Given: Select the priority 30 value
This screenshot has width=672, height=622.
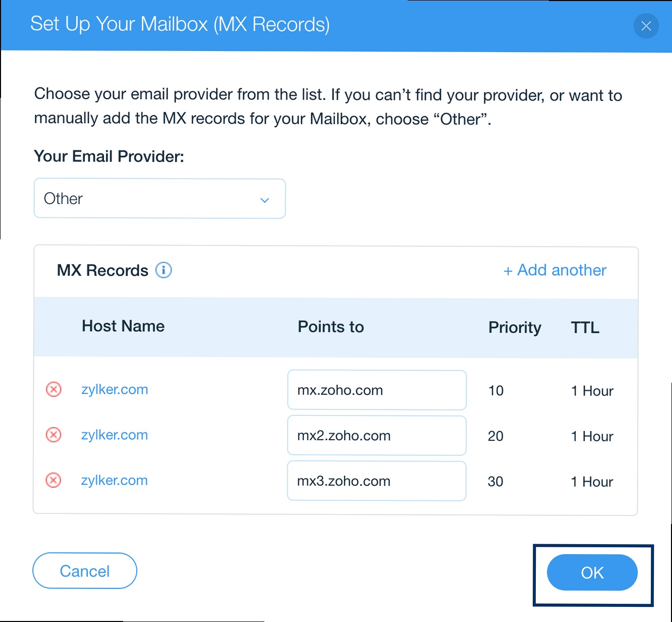Looking at the screenshot, I should [495, 482].
